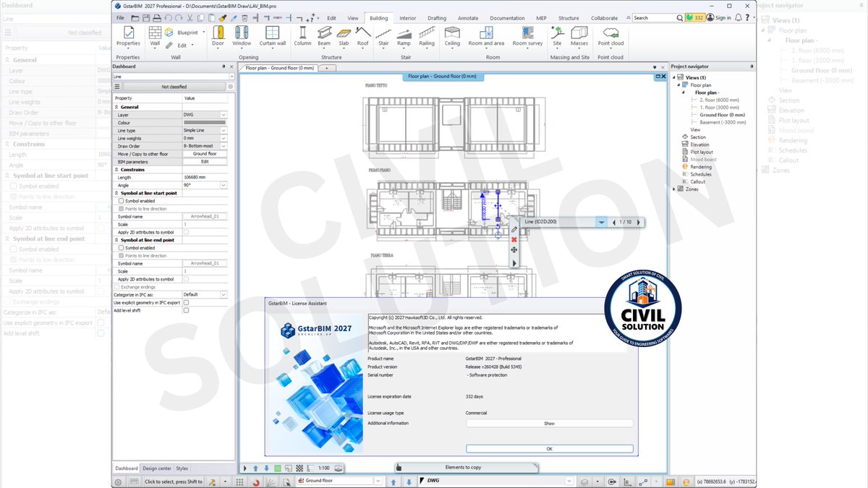The width and height of the screenshot is (868, 488).
Task: Select Rendering in Project navigator
Action: click(701, 167)
